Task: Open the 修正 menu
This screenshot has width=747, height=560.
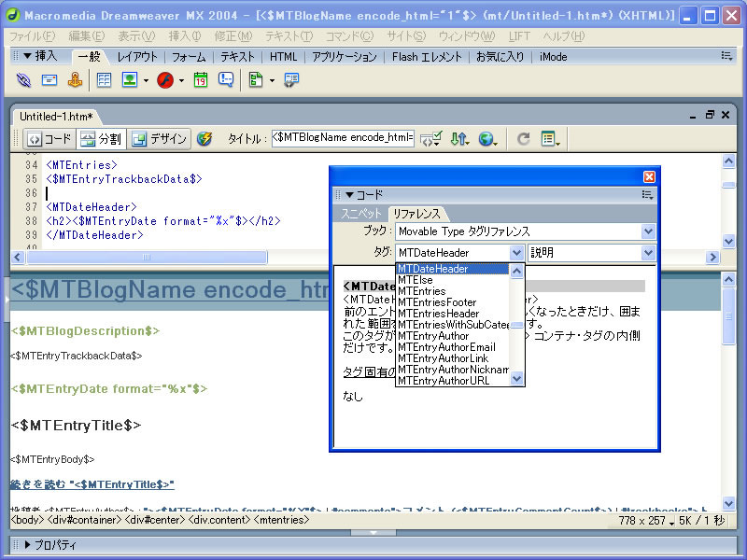Action: (x=233, y=36)
